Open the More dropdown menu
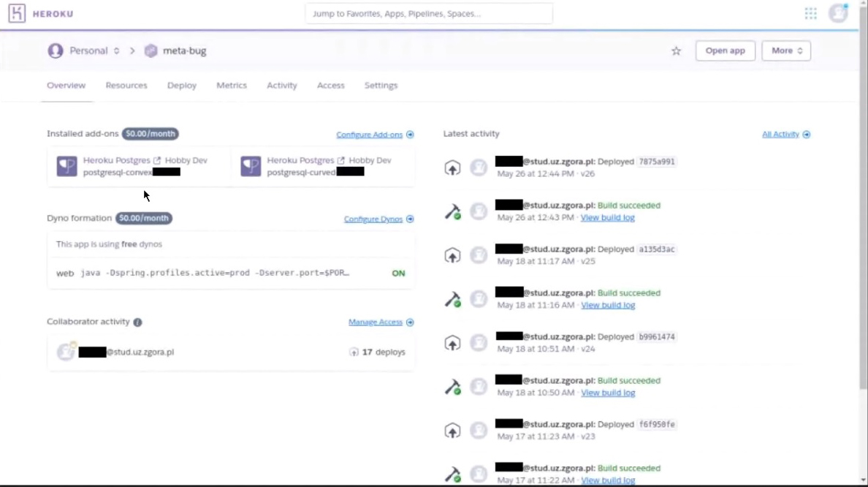 pyautogui.click(x=785, y=51)
